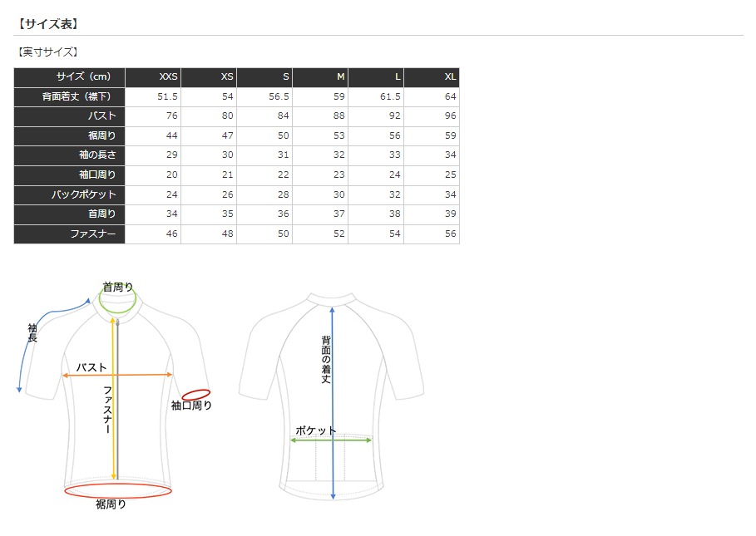Click the バックポケット row label
Viewport: 756px width, 536px height.
[x=69, y=194]
